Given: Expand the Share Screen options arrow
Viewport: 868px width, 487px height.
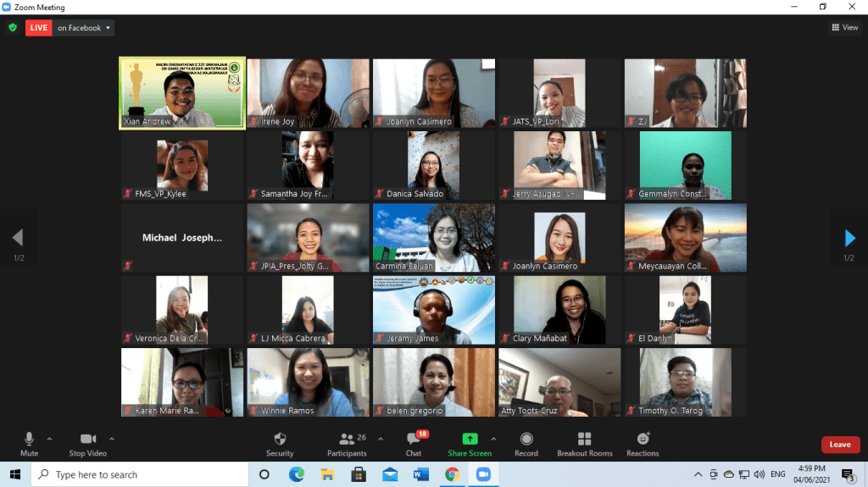Looking at the screenshot, I should pyautogui.click(x=493, y=439).
